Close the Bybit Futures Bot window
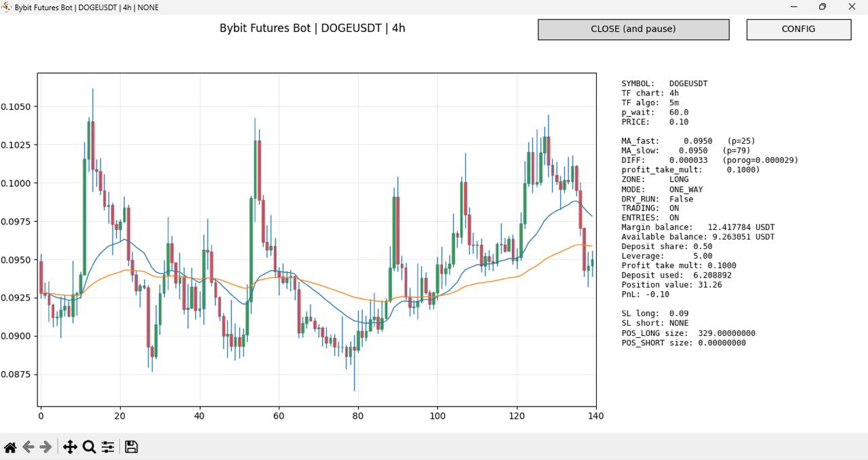Image resolution: width=868 pixels, height=460 pixels. 852,7
